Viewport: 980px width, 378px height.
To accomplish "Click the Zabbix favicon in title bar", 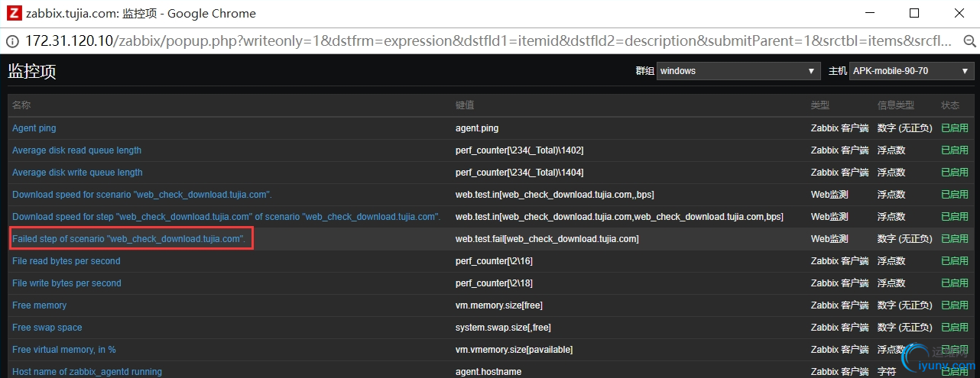I will 13,13.
